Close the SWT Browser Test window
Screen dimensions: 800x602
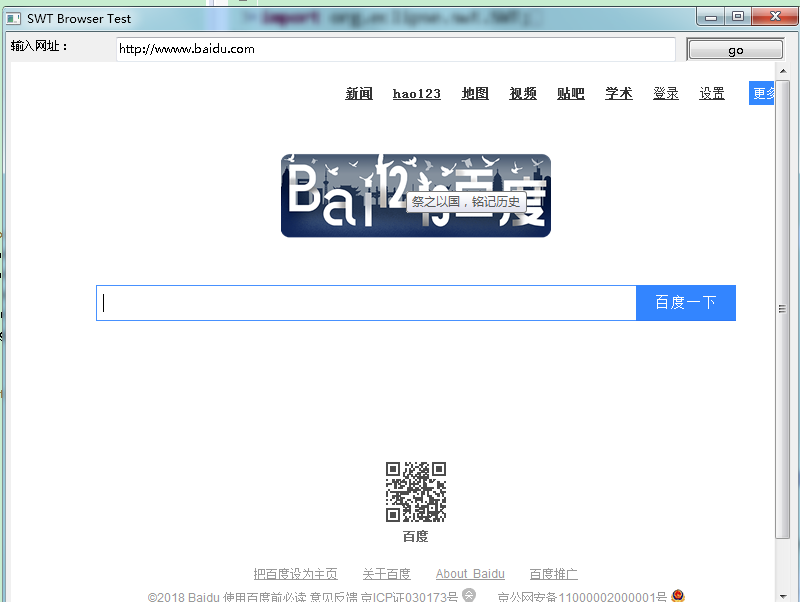click(x=775, y=17)
